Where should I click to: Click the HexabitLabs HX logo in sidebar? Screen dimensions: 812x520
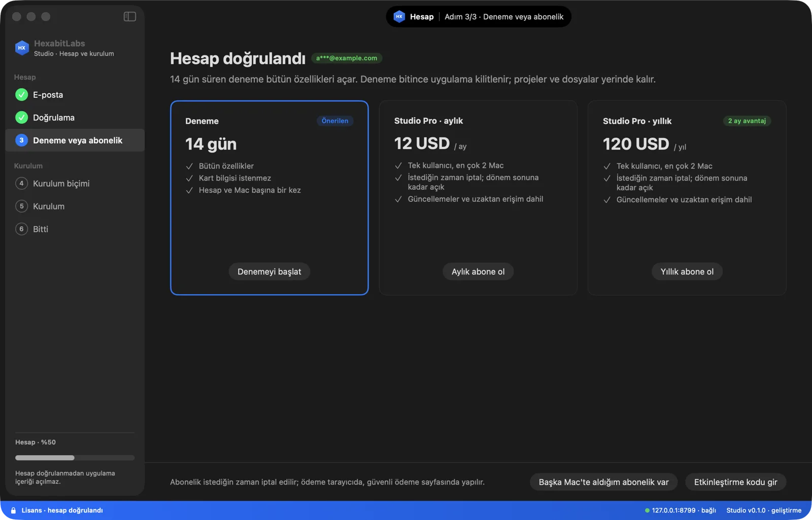click(22, 48)
